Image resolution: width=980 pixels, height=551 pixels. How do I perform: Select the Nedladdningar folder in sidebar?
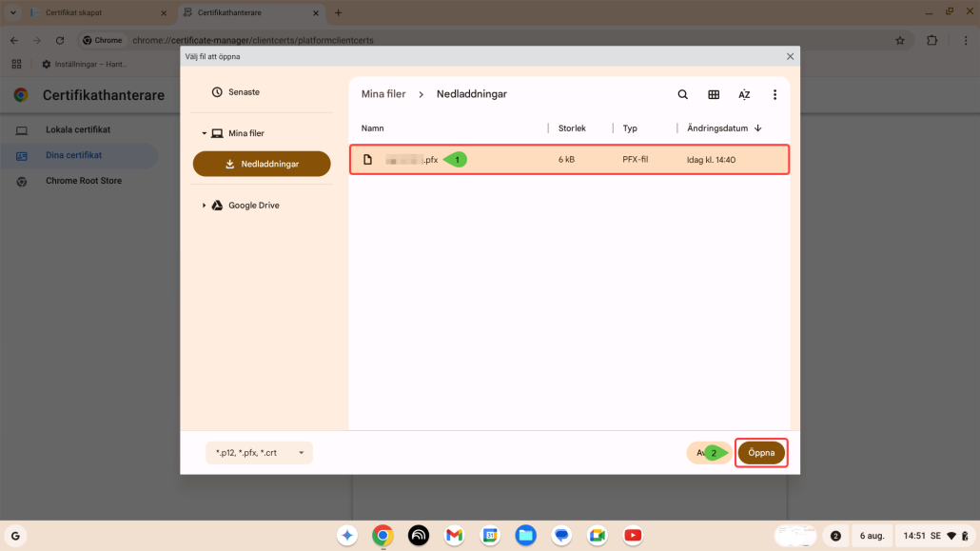262,164
